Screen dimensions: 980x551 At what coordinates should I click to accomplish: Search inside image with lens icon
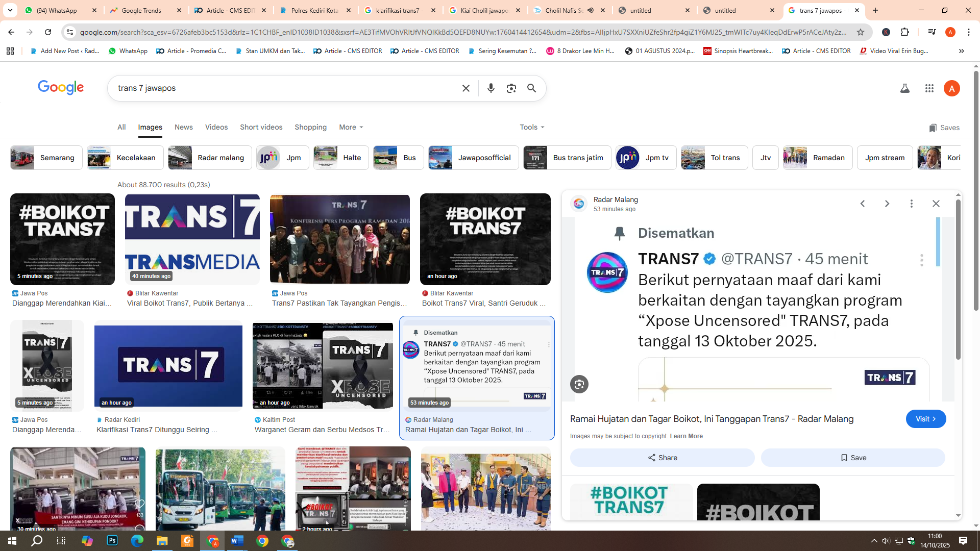tap(579, 384)
